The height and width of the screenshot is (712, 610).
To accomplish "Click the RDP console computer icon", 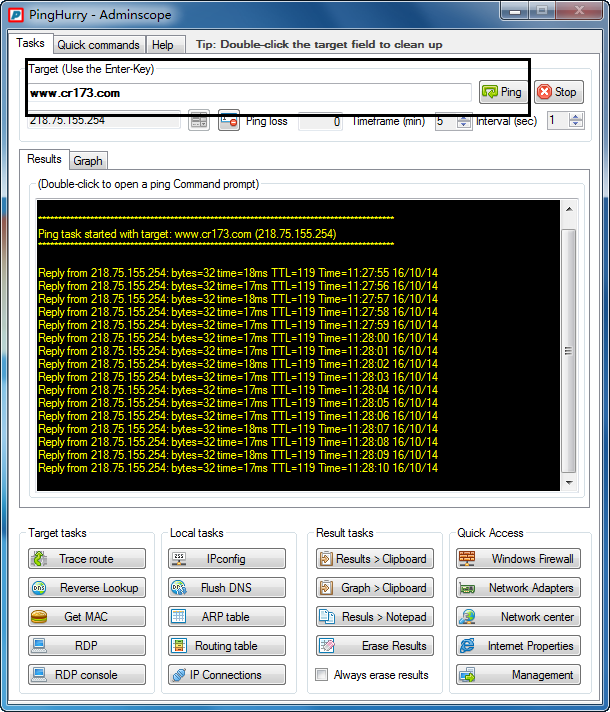I will [39, 675].
